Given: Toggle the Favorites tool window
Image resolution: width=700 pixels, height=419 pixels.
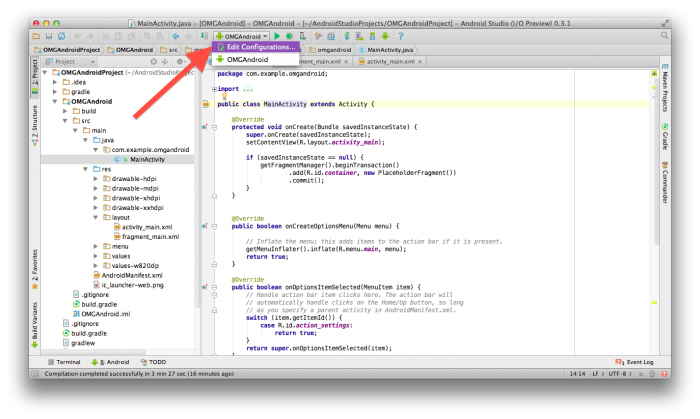Looking at the screenshot, I should tap(35, 269).
